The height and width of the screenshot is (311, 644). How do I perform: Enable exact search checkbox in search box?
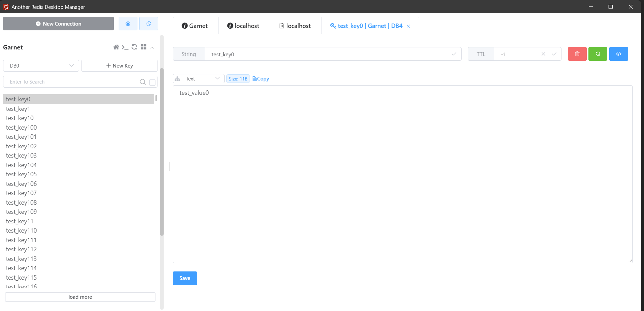click(x=152, y=82)
